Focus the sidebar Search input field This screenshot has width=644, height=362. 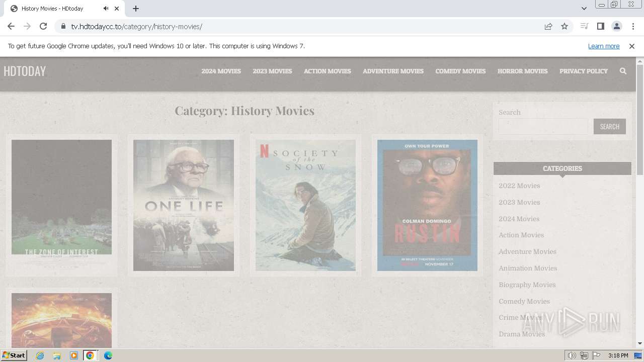543,126
